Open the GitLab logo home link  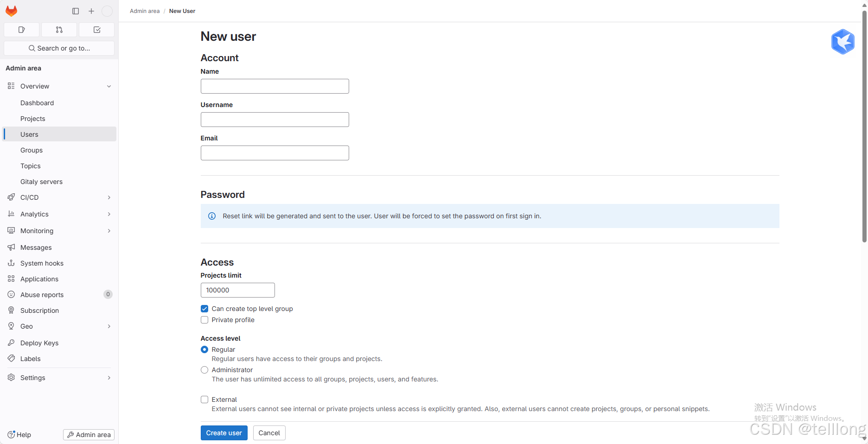[x=12, y=11]
